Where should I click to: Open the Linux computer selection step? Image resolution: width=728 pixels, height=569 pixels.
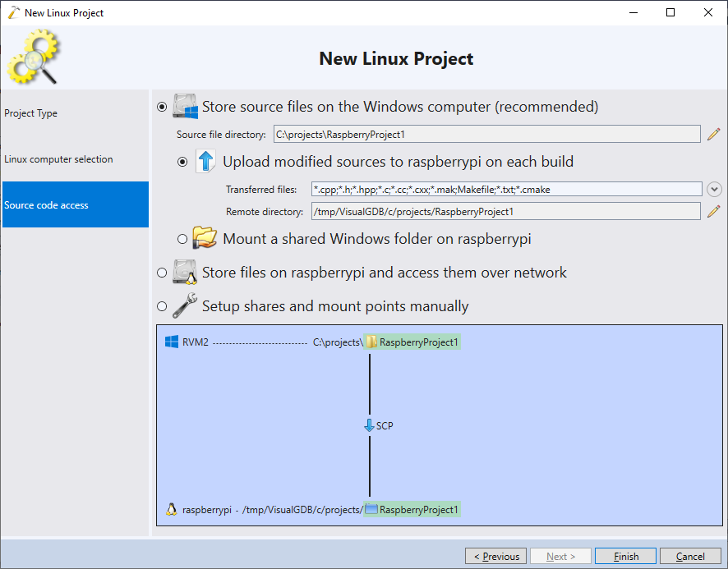(76, 158)
